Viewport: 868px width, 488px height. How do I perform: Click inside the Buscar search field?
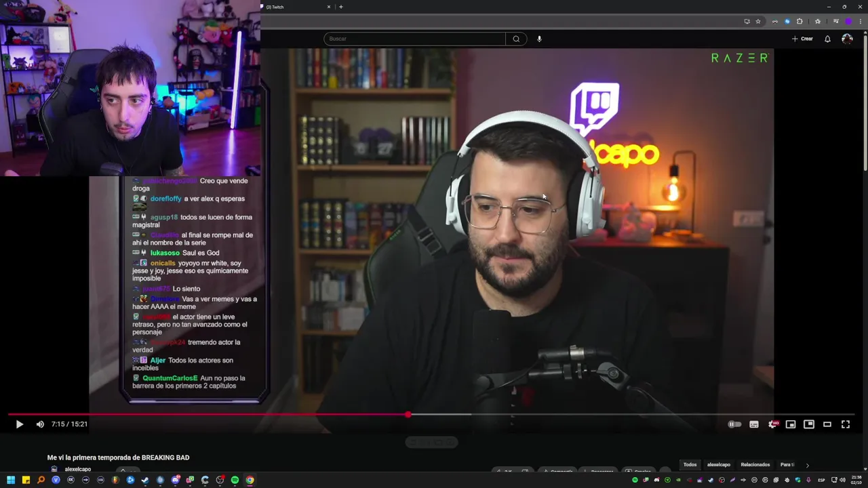click(x=414, y=39)
